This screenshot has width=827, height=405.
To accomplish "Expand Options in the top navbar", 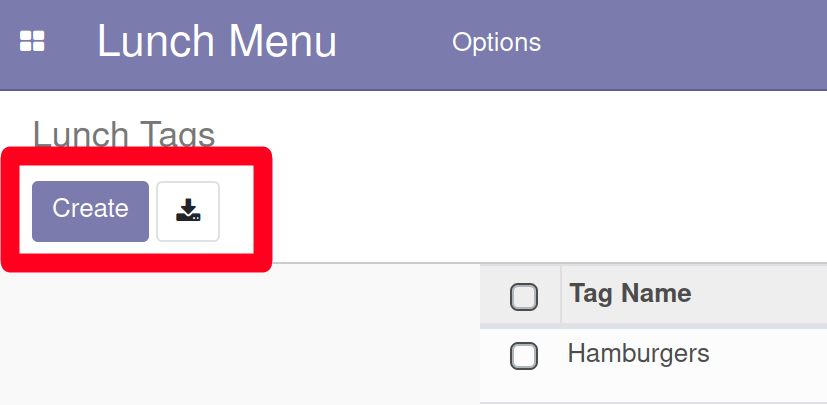I will point(496,42).
